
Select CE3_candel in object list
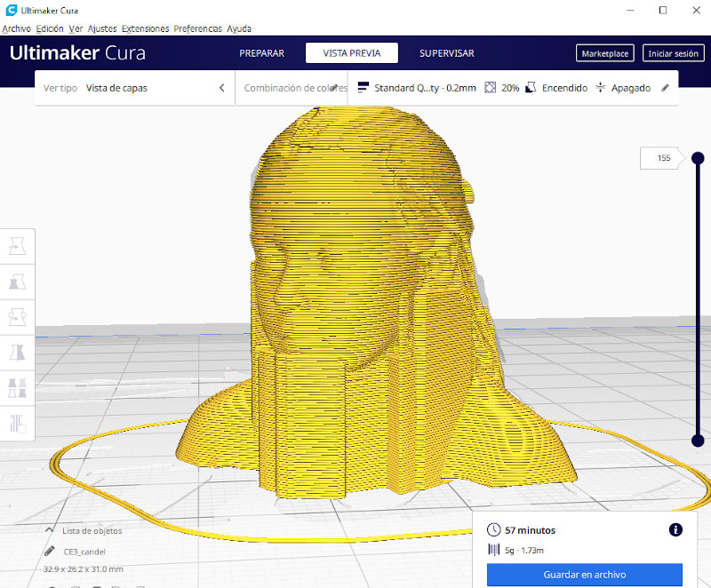tap(84, 552)
